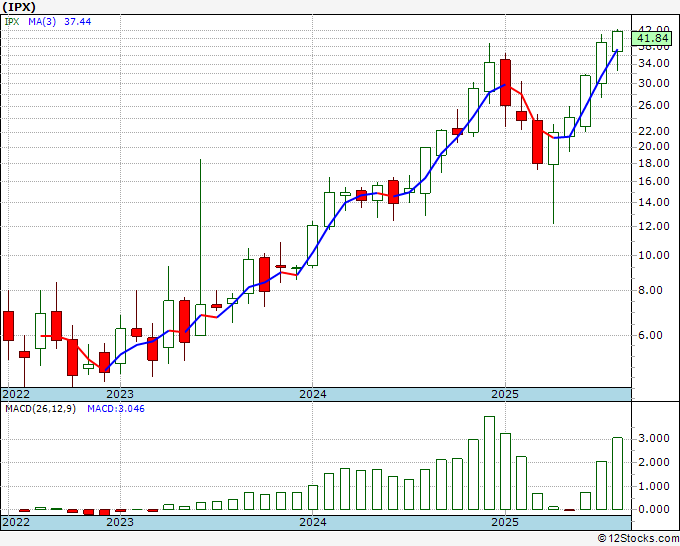Click the 16.00 price axis label
Screen dimensions: 680x546
pyautogui.click(x=655, y=181)
